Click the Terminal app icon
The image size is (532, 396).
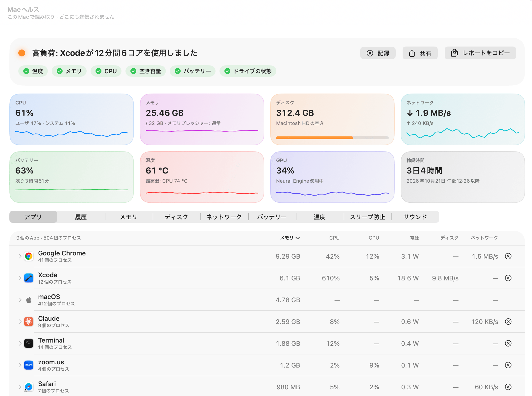pyautogui.click(x=29, y=344)
